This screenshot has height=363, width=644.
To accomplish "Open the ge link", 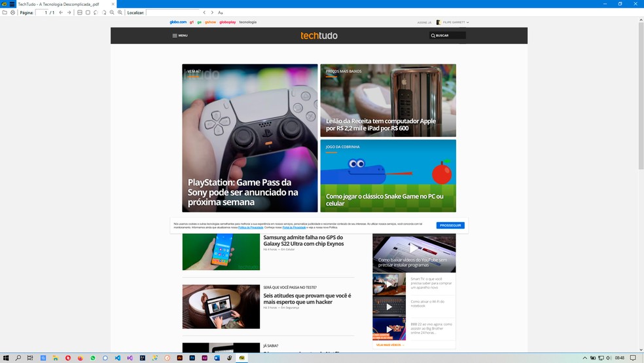I will [199, 22].
